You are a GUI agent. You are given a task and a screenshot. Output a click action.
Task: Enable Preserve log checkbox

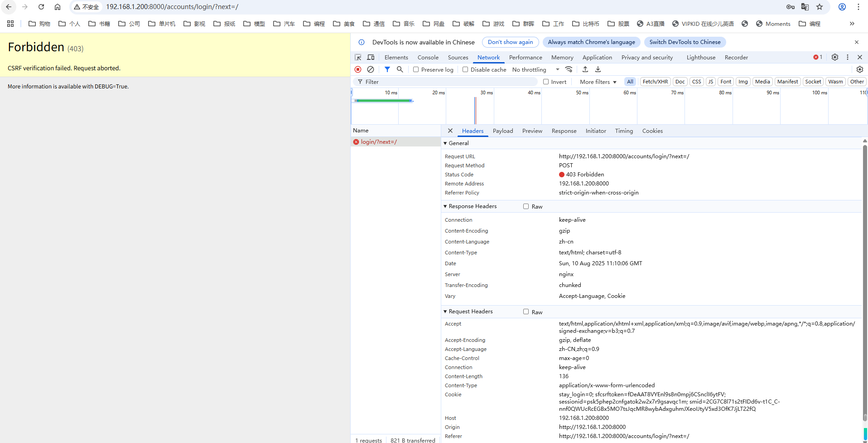pos(416,69)
